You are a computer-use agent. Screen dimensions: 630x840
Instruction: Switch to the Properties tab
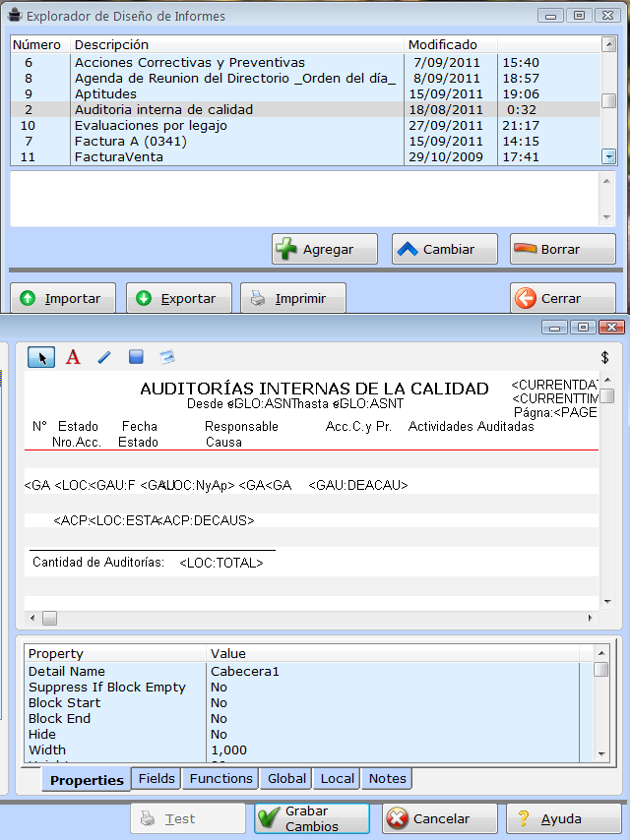(x=87, y=780)
